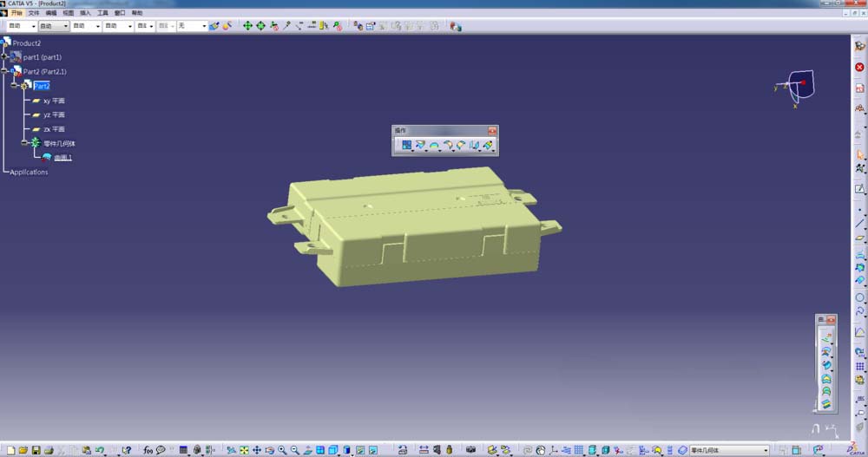Open the first 自动 dropdown in top toolbar
Viewport: 868px width, 457px height.
pyautogui.click(x=33, y=26)
